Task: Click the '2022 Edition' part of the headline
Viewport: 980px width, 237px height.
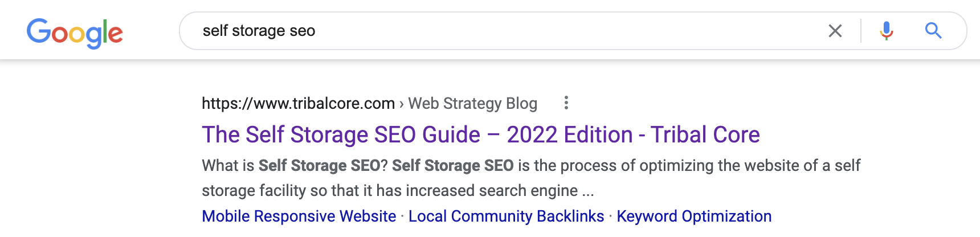Action: [x=570, y=135]
